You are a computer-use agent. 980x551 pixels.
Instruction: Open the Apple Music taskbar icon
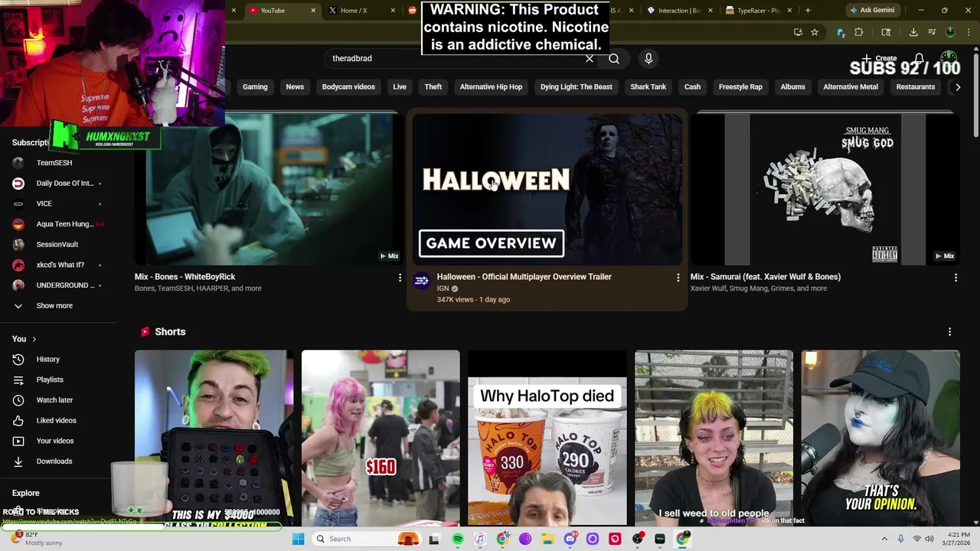pos(480,539)
